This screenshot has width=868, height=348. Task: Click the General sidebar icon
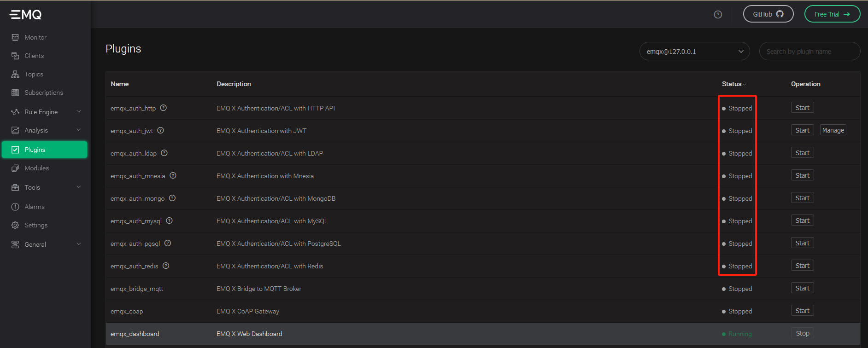tap(15, 244)
